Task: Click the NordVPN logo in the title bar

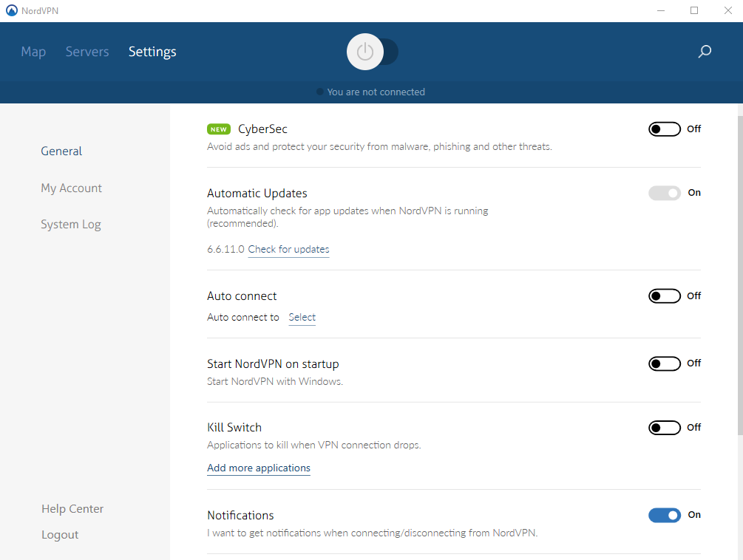Action: pyautogui.click(x=9, y=10)
